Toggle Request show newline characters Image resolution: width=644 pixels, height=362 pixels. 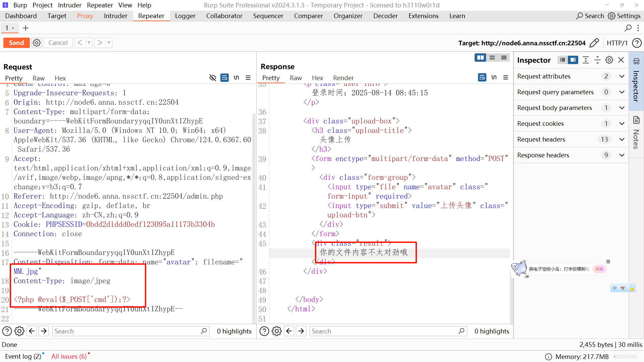pos(236,78)
